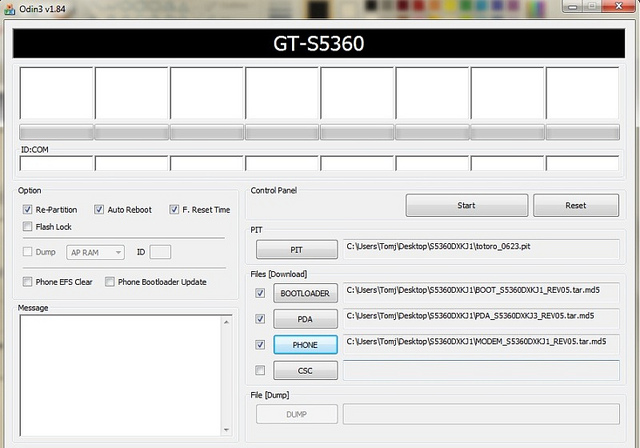Disable the Auto Reboot option
This screenshot has height=448, width=640.
99,210
